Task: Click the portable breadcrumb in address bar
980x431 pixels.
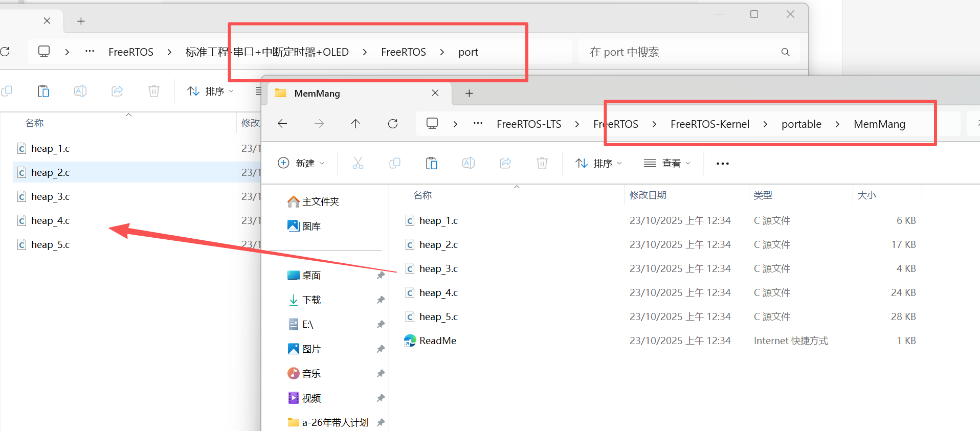Action: 801,124
